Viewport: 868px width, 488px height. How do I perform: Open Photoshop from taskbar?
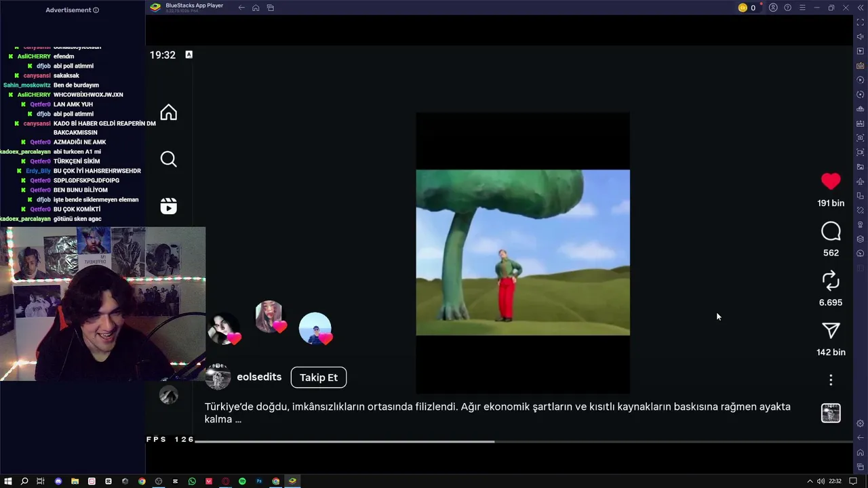pyautogui.click(x=259, y=481)
